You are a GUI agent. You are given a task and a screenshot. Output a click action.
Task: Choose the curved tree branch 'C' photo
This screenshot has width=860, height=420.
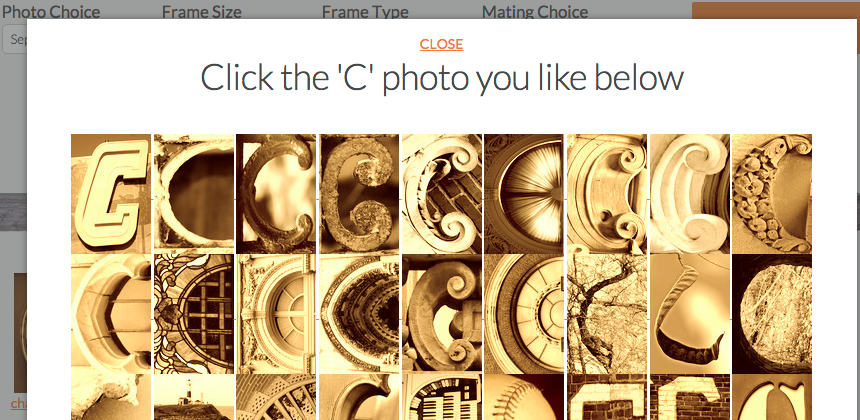(607, 314)
